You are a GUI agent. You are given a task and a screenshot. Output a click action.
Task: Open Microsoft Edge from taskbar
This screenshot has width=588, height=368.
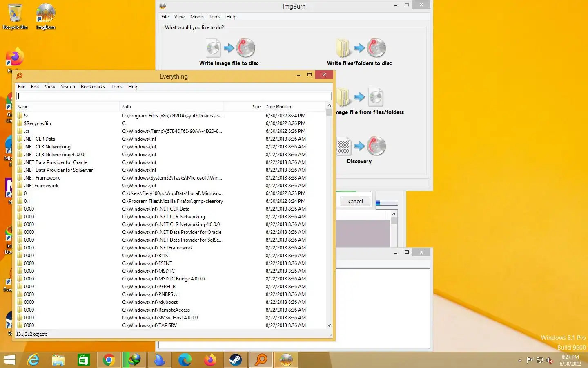[185, 360]
